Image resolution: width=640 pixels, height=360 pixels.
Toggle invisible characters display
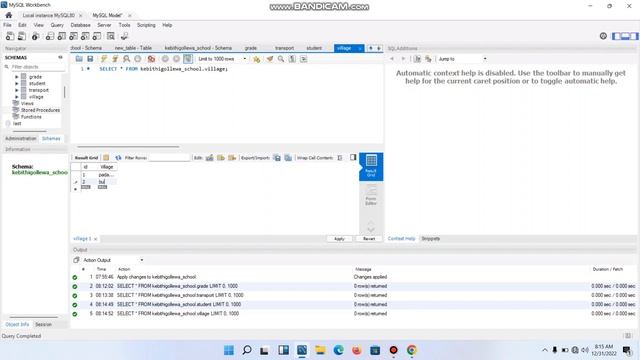click(x=292, y=59)
